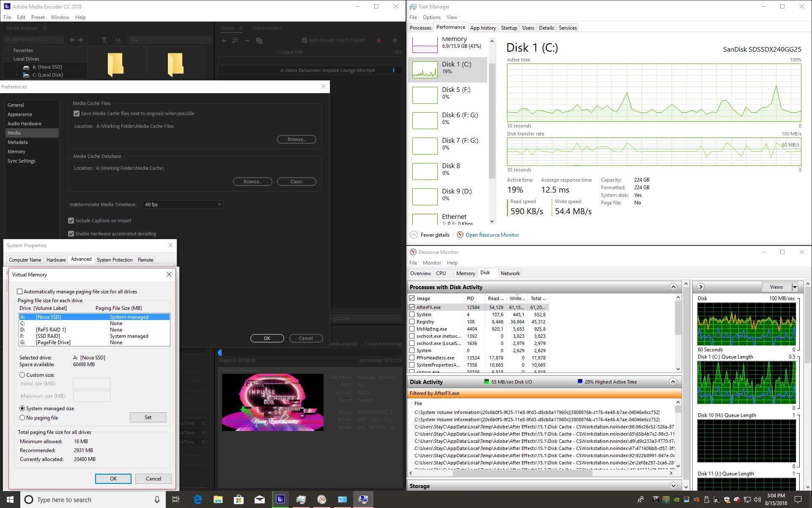Open Adobe Media Encoder taskbar icon
812x508 pixels.
(280, 500)
